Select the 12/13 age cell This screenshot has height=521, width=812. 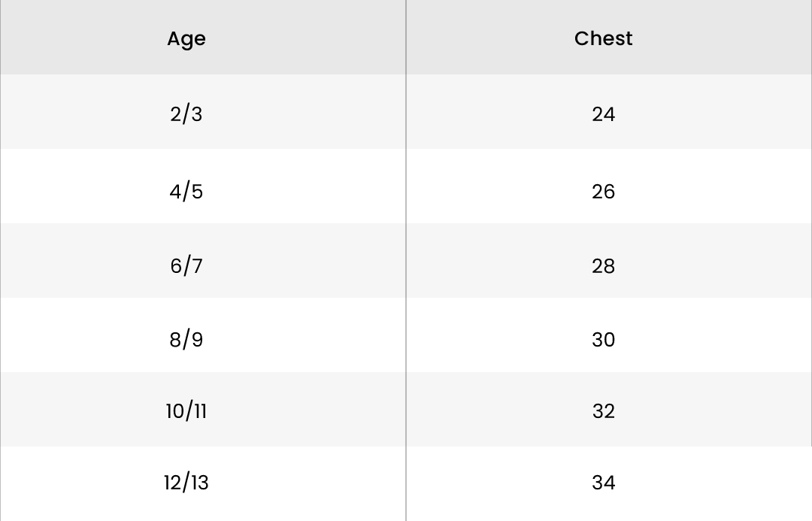click(x=186, y=483)
